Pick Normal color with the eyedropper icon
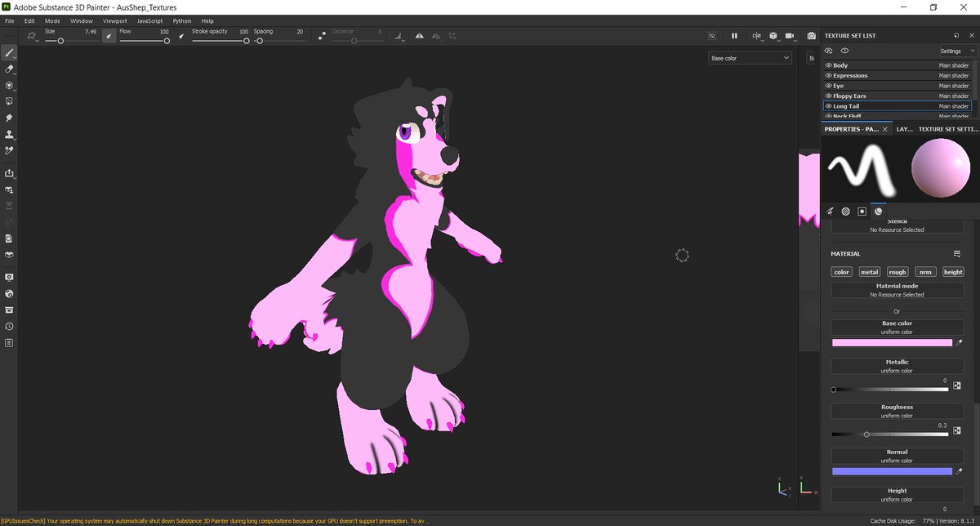980x526 pixels. [x=960, y=471]
